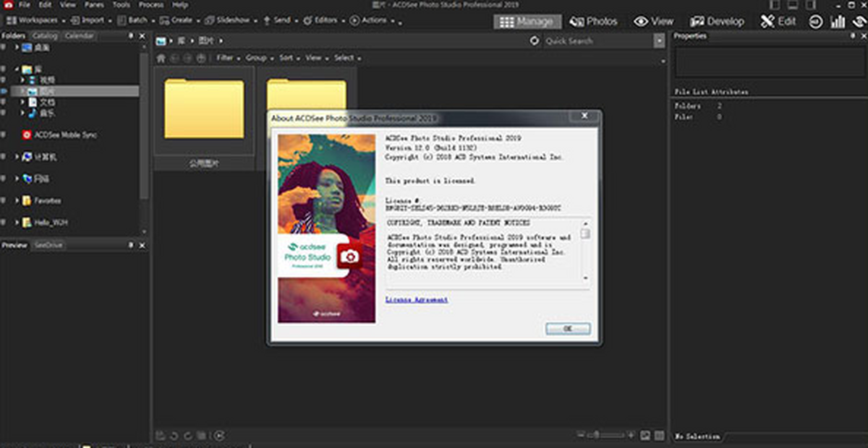The height and width of the screenshot is (448, 868).
Task: Expand the Hello_WJH tree node
Action: (17, 223)
